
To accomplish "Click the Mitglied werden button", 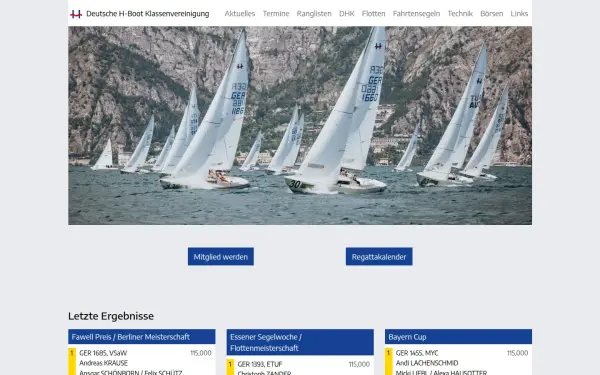I will [x=221, y=256].
